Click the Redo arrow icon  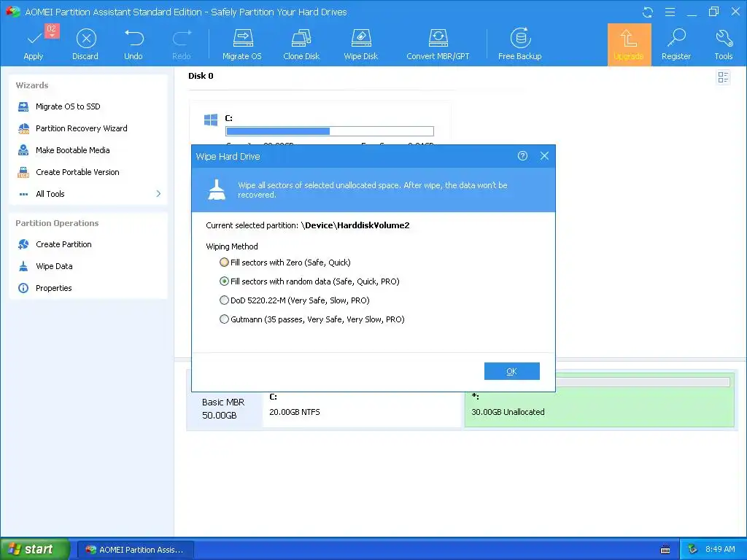click(x=182, y=38)
